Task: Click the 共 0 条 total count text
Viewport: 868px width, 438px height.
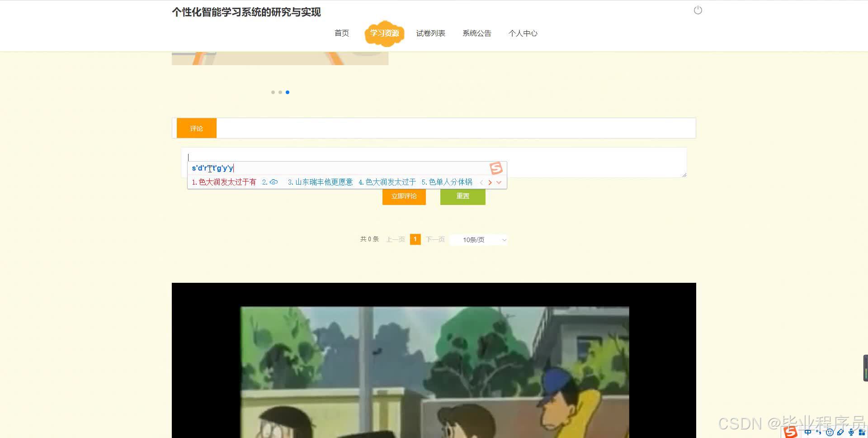Action: 369,239
